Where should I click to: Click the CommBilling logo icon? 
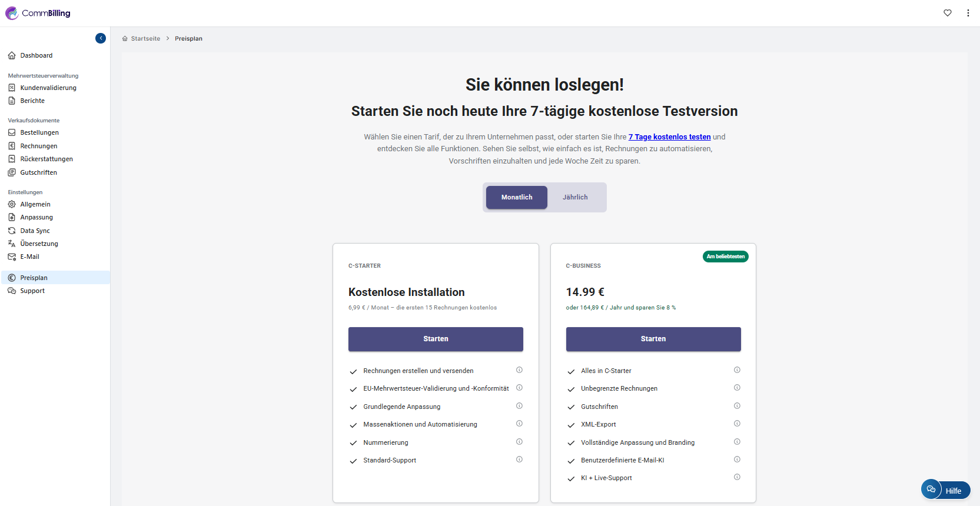12,13
